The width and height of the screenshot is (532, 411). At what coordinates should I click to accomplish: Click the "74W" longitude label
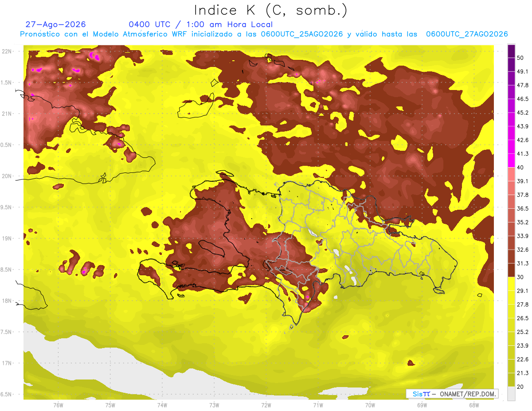pos(162,405)
